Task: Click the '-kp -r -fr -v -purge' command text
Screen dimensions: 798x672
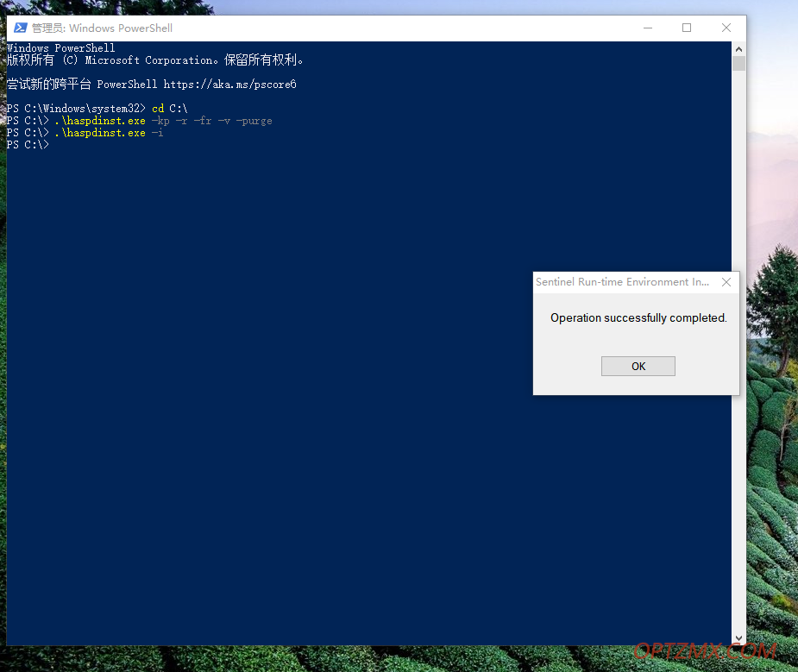Action: (x=211, y=121)
